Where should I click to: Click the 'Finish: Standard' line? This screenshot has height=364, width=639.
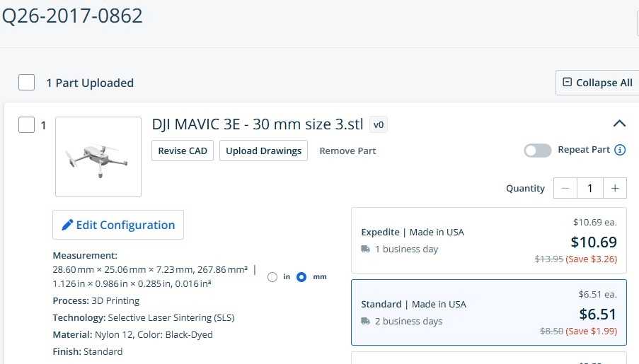tap(88, 351)
